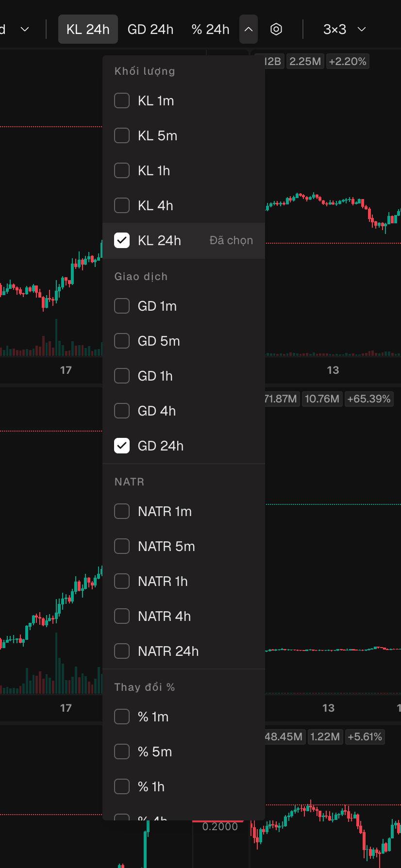Collapse the column selector chevron-up button
This screenshot has width=401, height=868.
[249, 29]
